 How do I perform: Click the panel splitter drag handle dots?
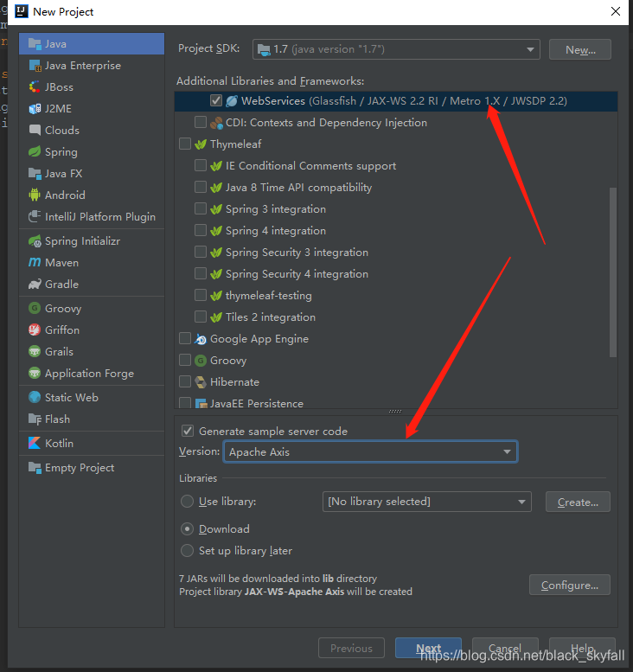click(x=395, y=411)
